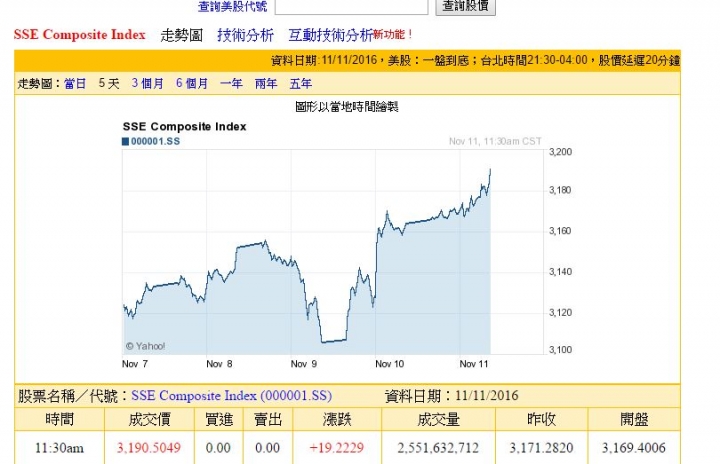720x464 pixels.
Task: Click the 開盤 column header
Action: point(634,419)
